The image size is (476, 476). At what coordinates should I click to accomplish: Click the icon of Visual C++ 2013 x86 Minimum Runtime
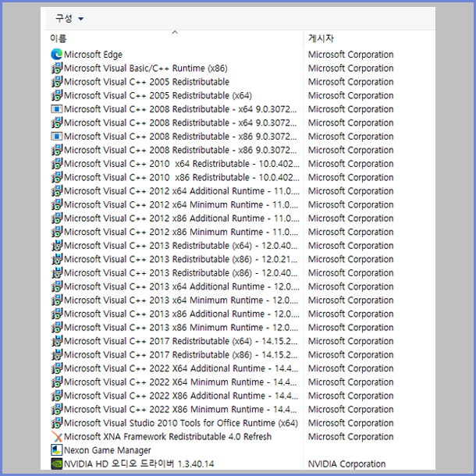tap(57, 327)
